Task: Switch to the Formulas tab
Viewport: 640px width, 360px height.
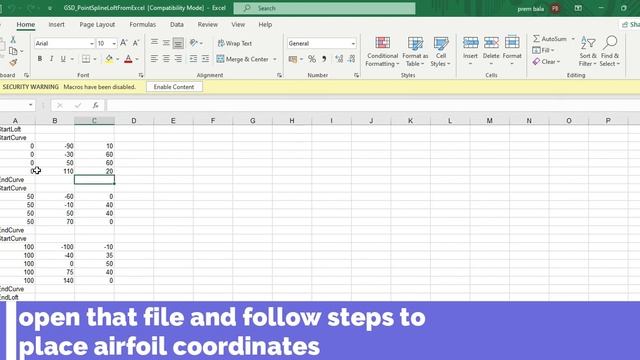Action: [x=142, y=24]
